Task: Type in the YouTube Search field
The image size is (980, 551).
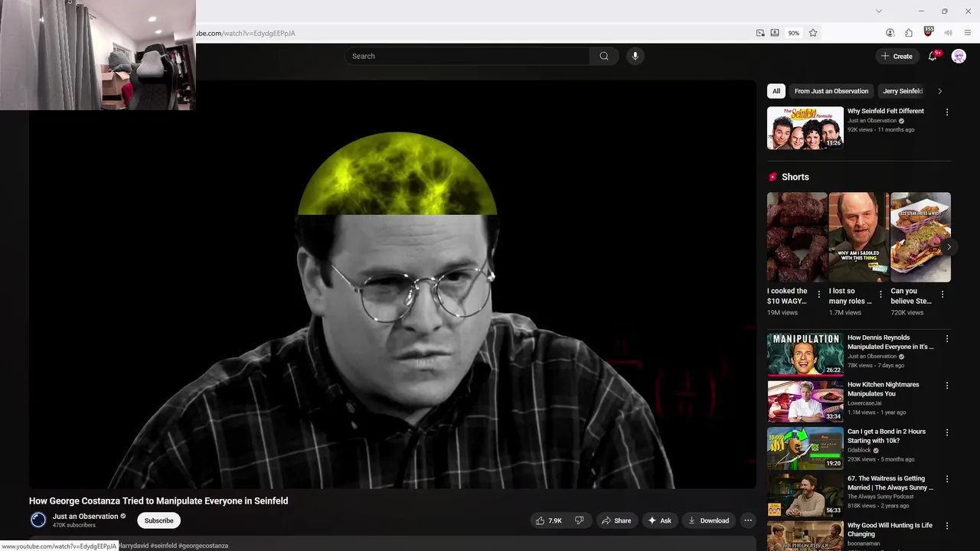Action: coord(468,56)
